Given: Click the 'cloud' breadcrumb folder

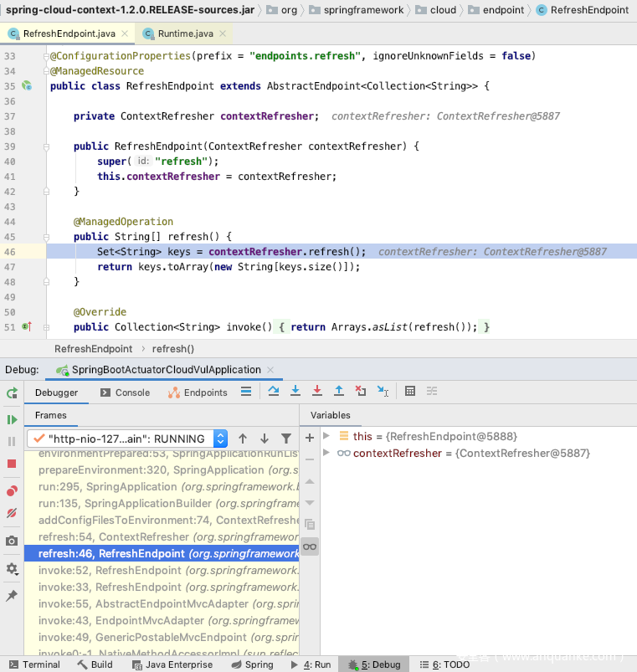Looking at the screenshot, I should tap(436, 10).
